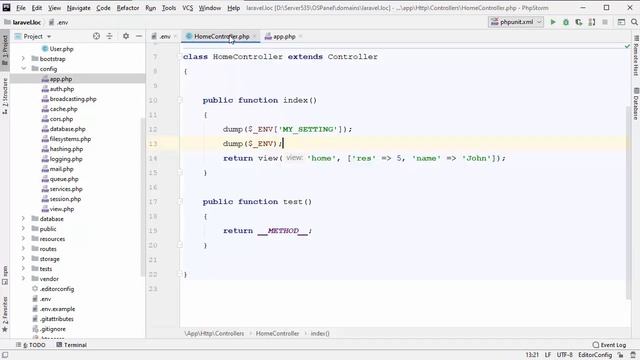Open the TODO tool window
The image size is (640, 360).
31,345
